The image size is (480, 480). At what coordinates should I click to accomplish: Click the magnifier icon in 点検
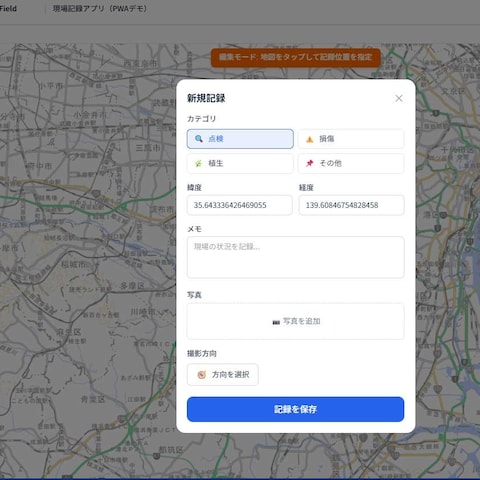[x=199, y=139]
